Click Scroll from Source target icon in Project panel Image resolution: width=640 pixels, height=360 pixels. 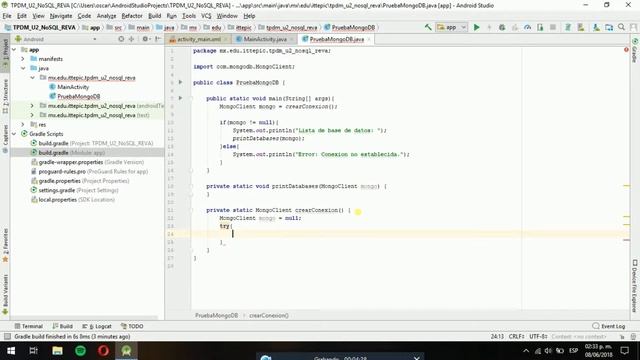[121, 39]
